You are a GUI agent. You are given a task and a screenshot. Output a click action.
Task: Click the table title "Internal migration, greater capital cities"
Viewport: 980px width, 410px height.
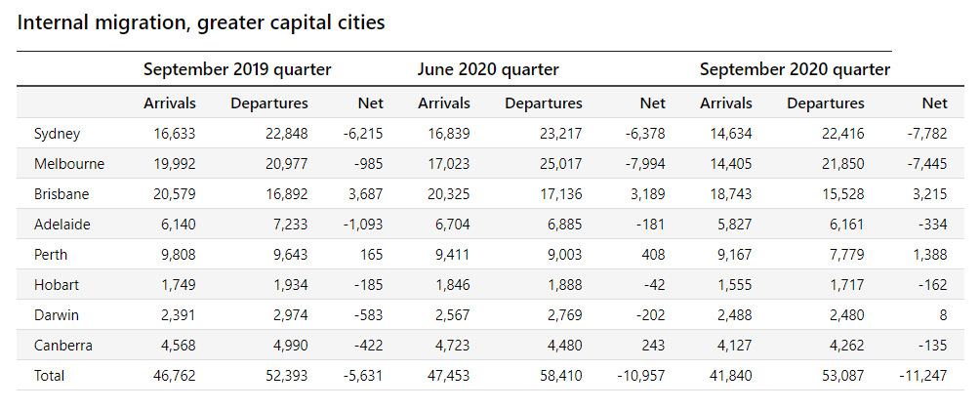201,22
